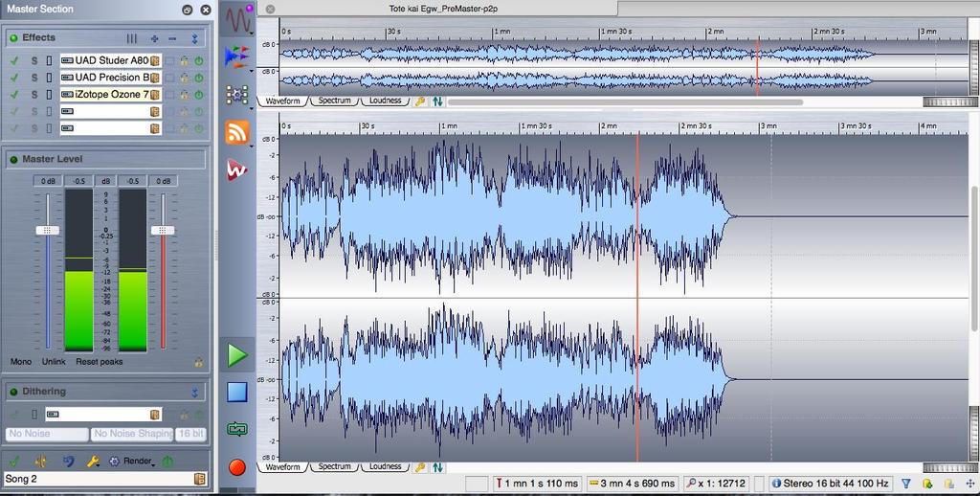Open the empty Dithering plugin slot
This screenshot has height=496, width=980.
click(x=103, y=414)
